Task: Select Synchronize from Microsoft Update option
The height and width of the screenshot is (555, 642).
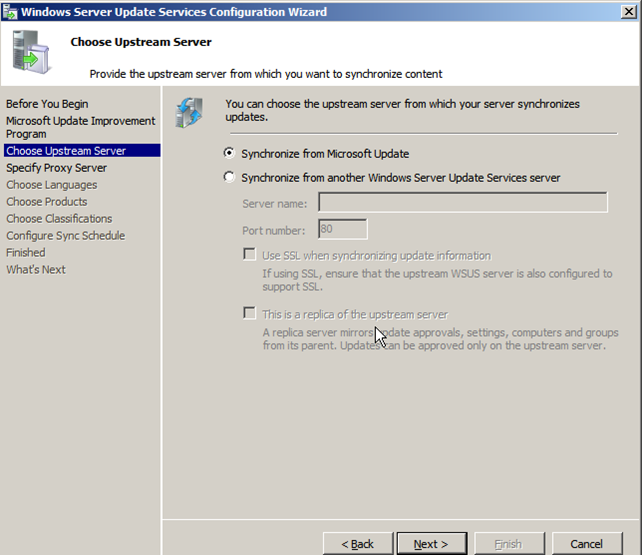Action: 230,154
